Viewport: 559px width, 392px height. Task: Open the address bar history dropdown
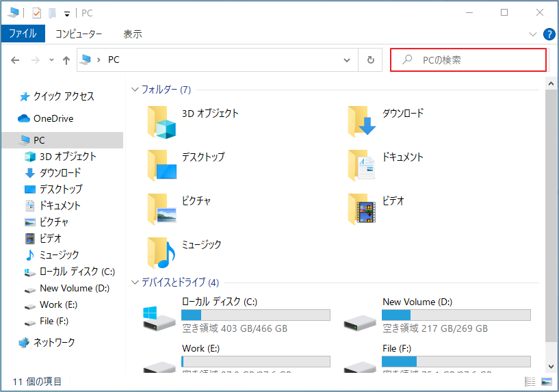point(346,60)
